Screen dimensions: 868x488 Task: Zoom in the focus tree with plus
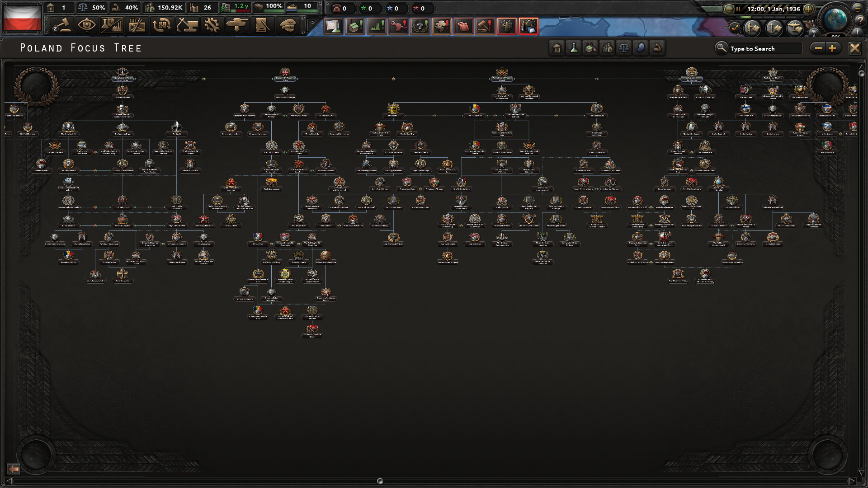[832, 48]
